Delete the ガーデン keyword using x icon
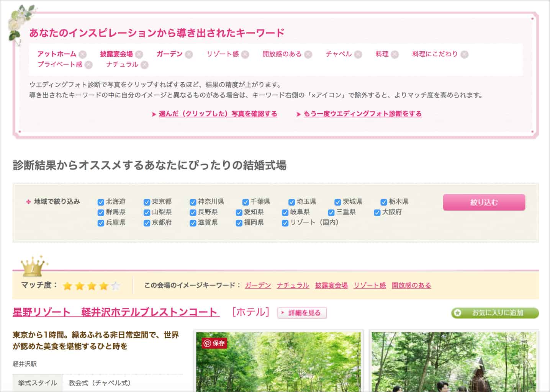This screenshot has height=392, width=550. 189,54
